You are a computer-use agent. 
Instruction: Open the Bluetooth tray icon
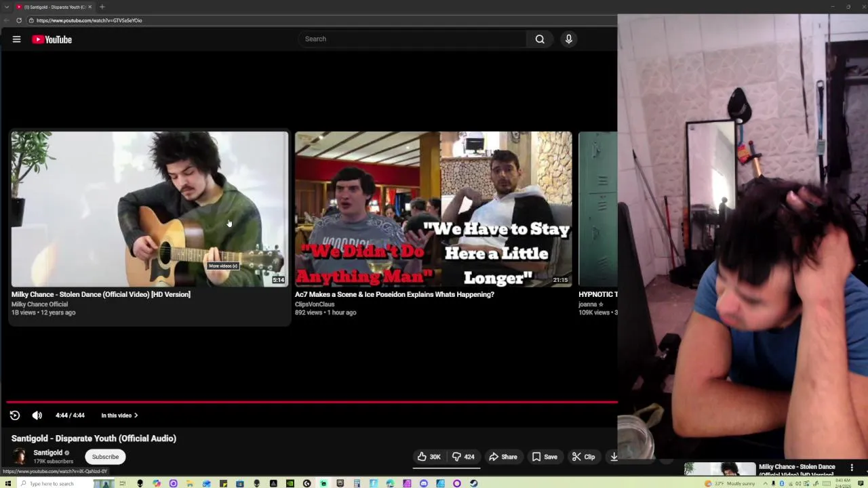(x=782, y=483)
